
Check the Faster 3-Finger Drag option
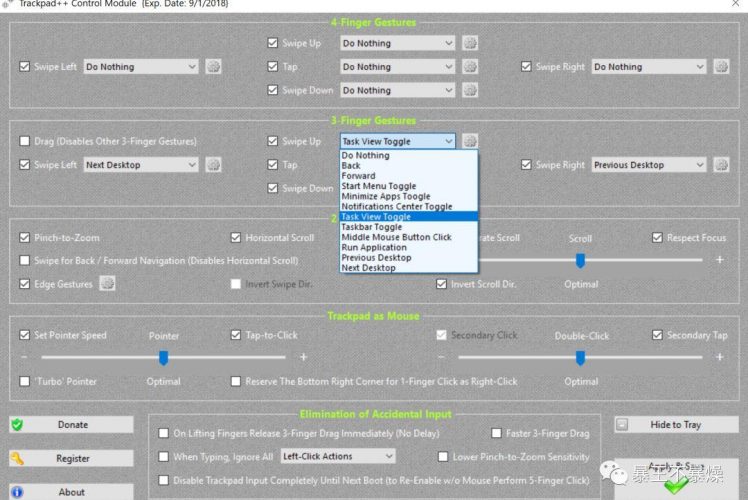pos(497,433)
